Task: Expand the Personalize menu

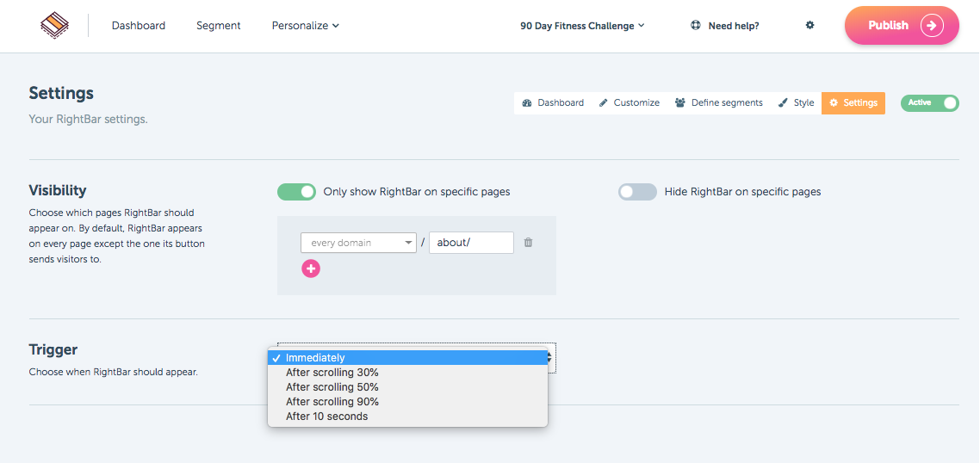Action: pos(305,26)
